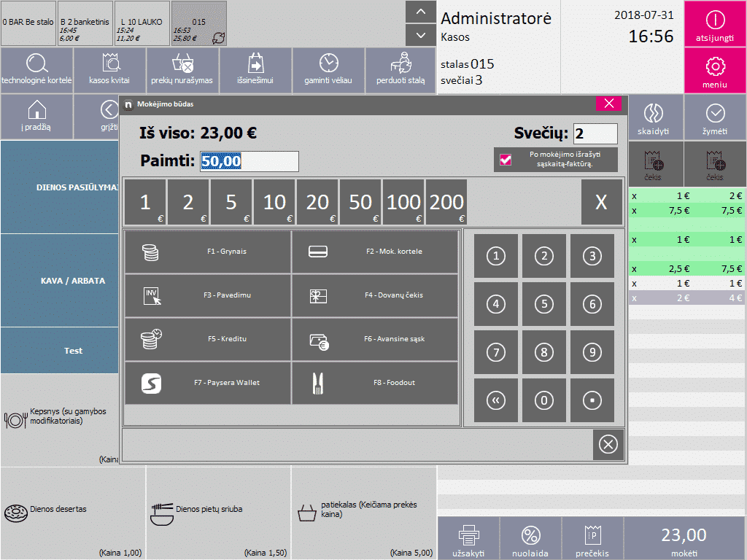Choose F2 Mok. kortele card payment
The width and height of the screenshot is (747, 560).
pyautogui.click(x=375, y=252)
